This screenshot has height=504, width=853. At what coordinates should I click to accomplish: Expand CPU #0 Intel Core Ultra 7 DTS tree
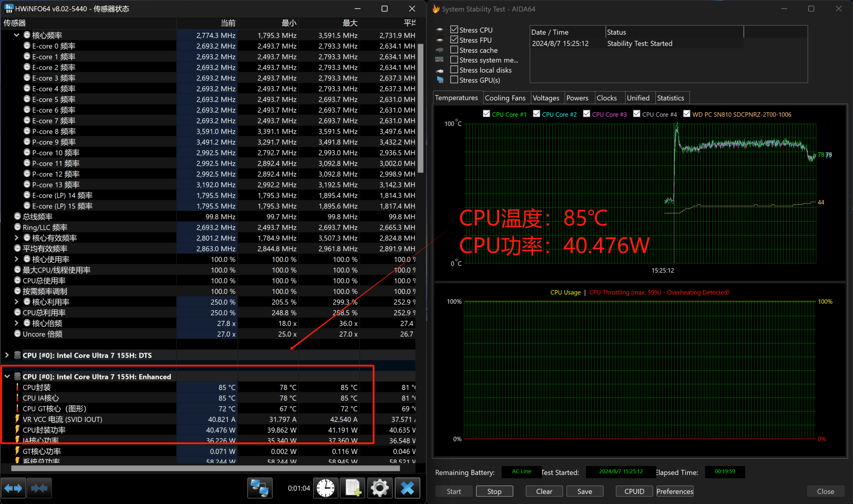click(x=6, y=355)
